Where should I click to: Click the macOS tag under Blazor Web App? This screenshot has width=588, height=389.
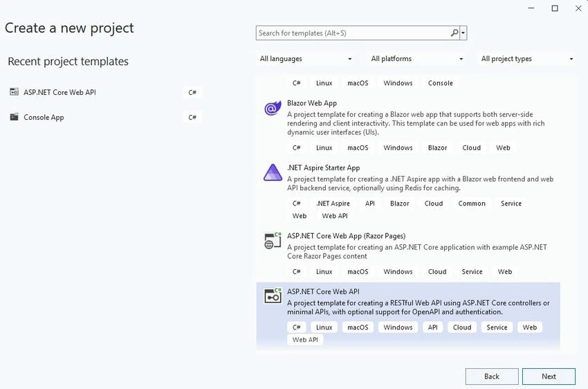358,148
